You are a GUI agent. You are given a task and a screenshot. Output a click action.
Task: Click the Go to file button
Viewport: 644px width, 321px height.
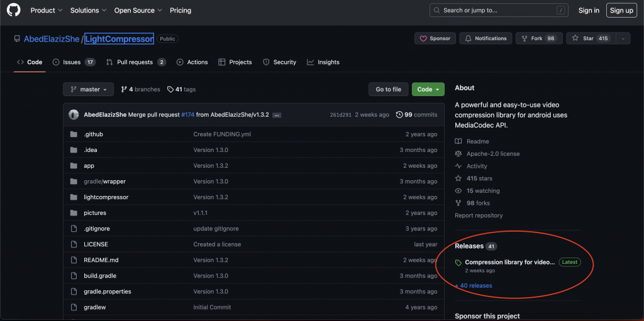coord(388,89)
